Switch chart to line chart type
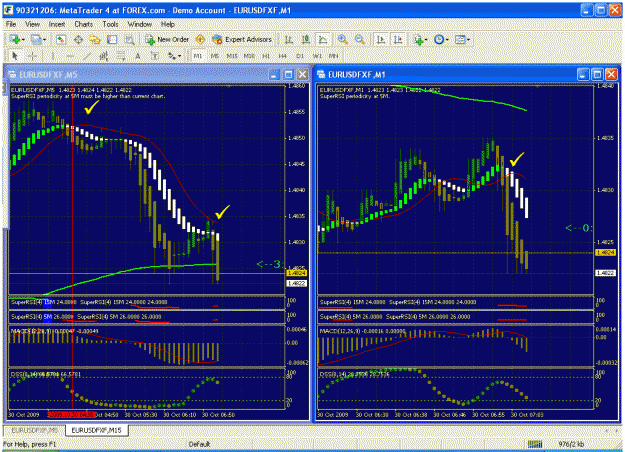This screenshot has height=452, width=625. click(x=323, y=39)
